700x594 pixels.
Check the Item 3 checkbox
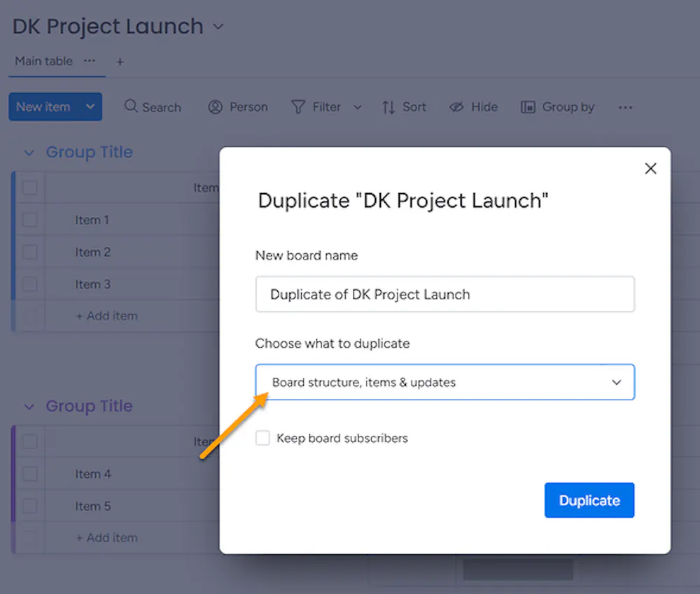pyautogui.click(x=30, y=284)
